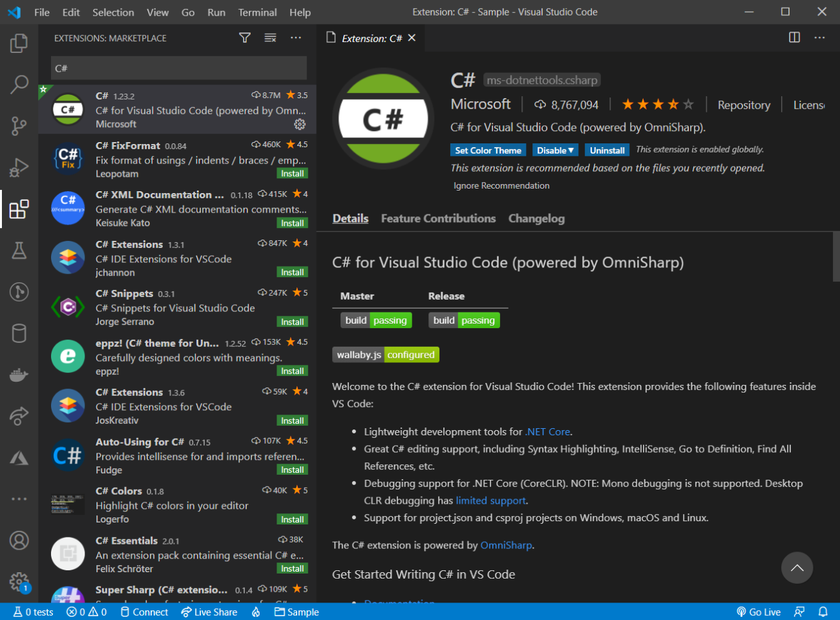Open the File menu
The image size is (840, 620).
[x=42, y=12]
